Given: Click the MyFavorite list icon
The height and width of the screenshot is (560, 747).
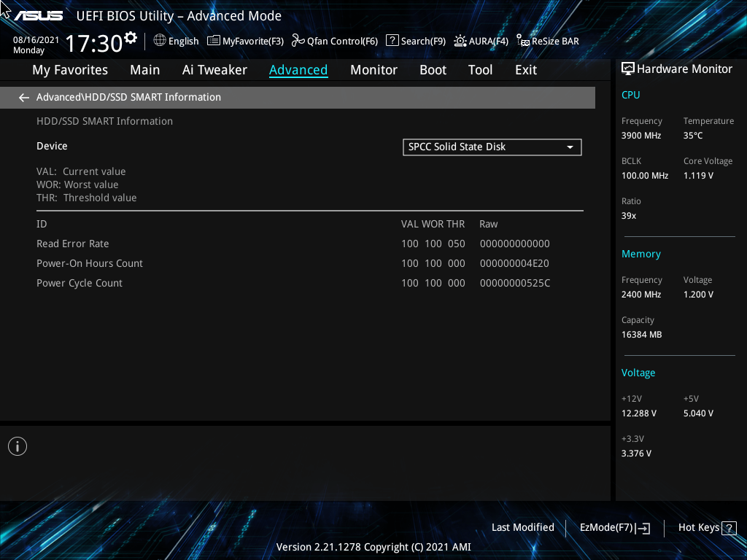Looking at the screenshot, I should click(214, 41).
